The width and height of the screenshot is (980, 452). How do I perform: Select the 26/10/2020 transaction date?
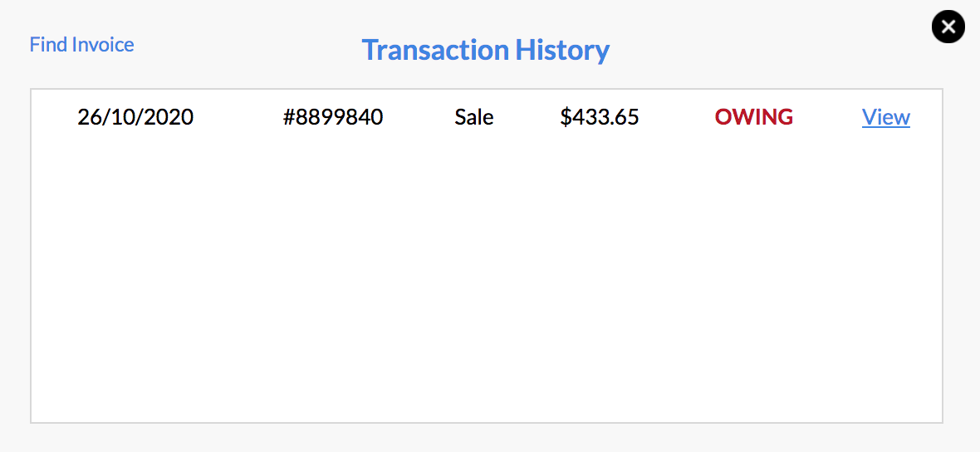pos(135,117)
